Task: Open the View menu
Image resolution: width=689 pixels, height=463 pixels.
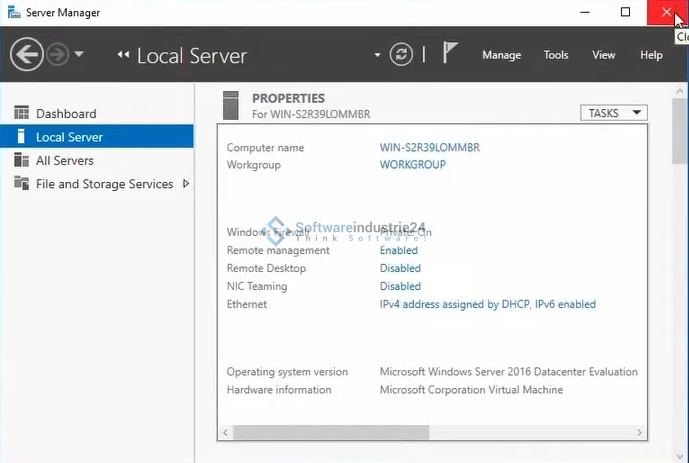Action: click(603, 55)
